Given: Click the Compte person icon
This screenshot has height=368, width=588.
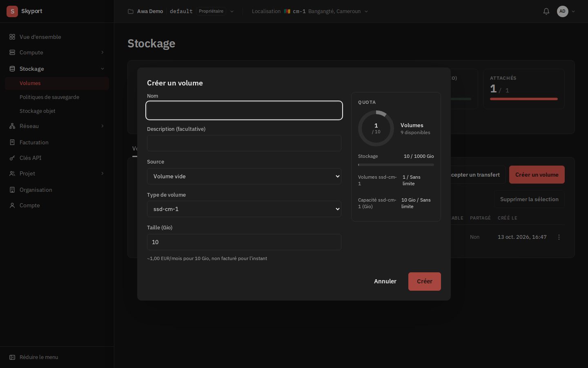Looking at the screenshot, I should [12, 205].
